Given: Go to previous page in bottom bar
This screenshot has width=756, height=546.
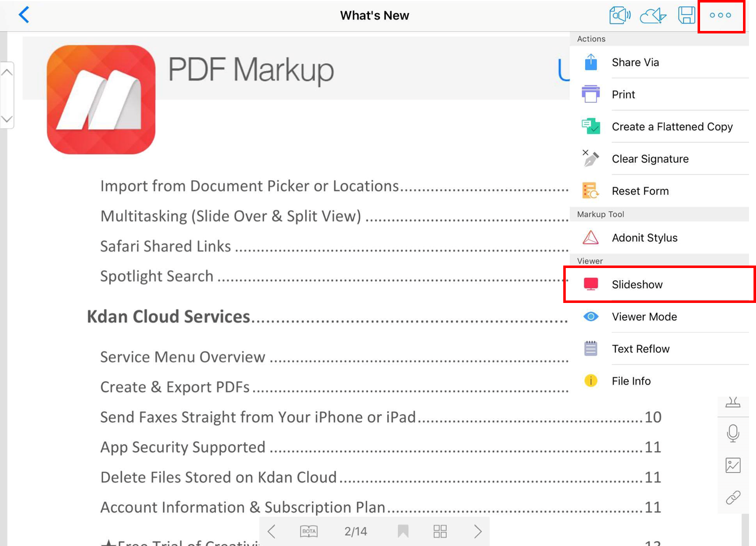Looking at the screenshot, I should [272, 531].
